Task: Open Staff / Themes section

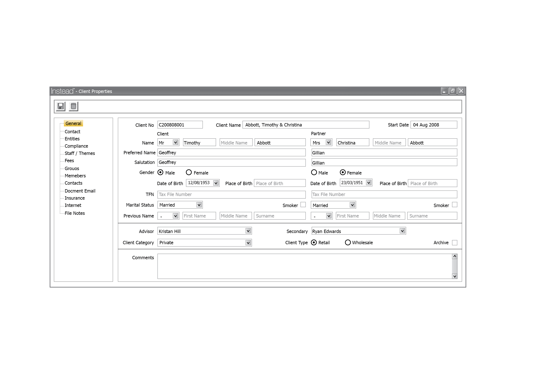Action: tap(80, 153)
